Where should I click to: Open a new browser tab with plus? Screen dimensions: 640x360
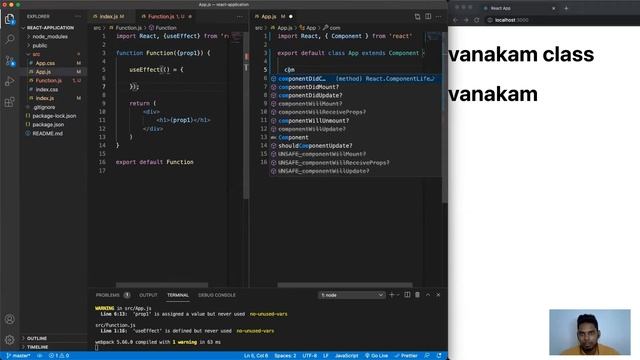(x=566, y=8)
